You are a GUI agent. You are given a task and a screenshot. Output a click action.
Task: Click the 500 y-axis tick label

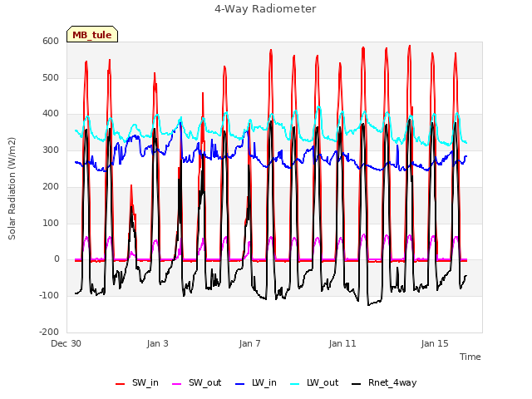(51, 77)
